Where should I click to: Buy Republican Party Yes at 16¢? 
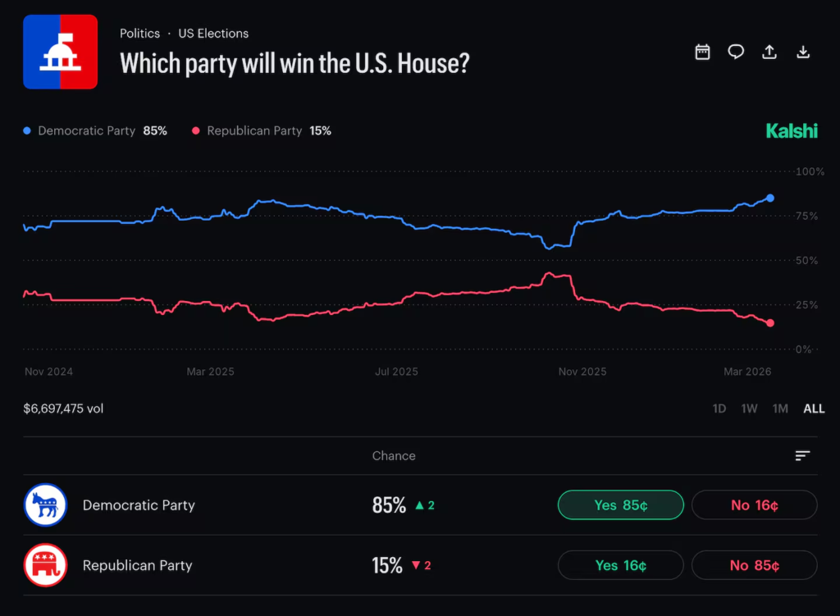(x=620, y=565)
